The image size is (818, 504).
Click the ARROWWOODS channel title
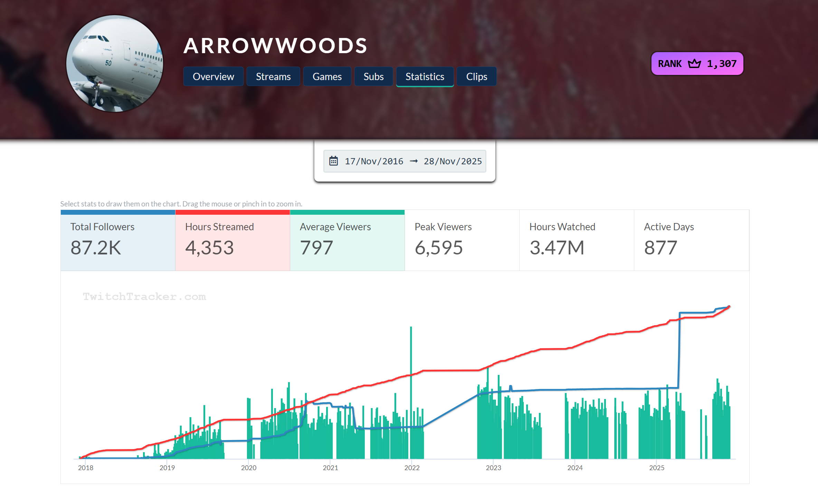(x=275, y=46)
